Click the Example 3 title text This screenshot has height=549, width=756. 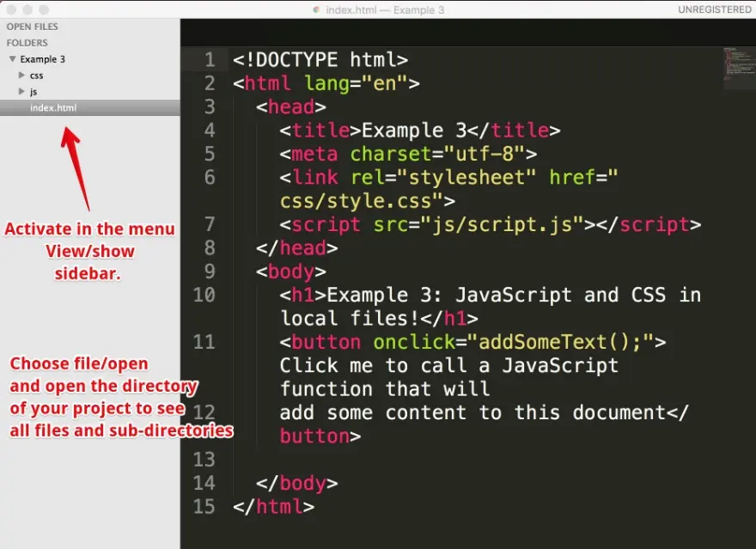tap(414, 131)
